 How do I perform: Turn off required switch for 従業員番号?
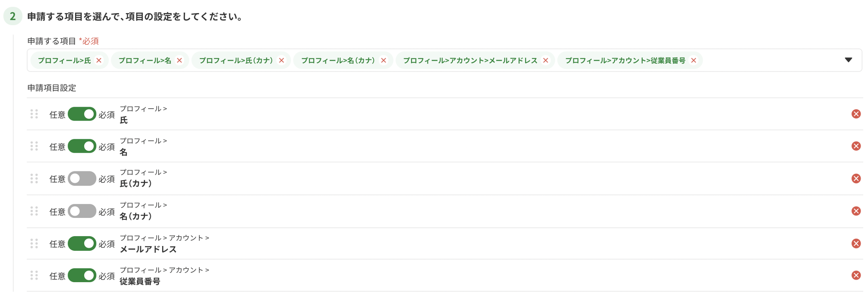pyautogui.click(x=82, y=275)
